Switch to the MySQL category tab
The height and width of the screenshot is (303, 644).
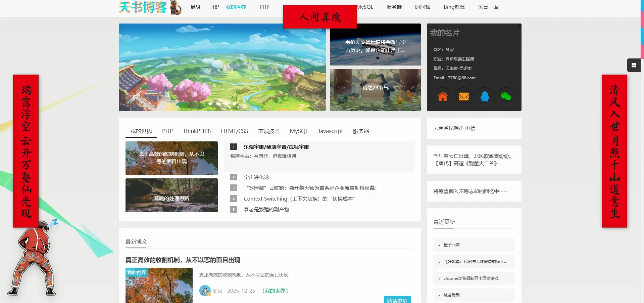pyautogui.click(x=299, y=131)
